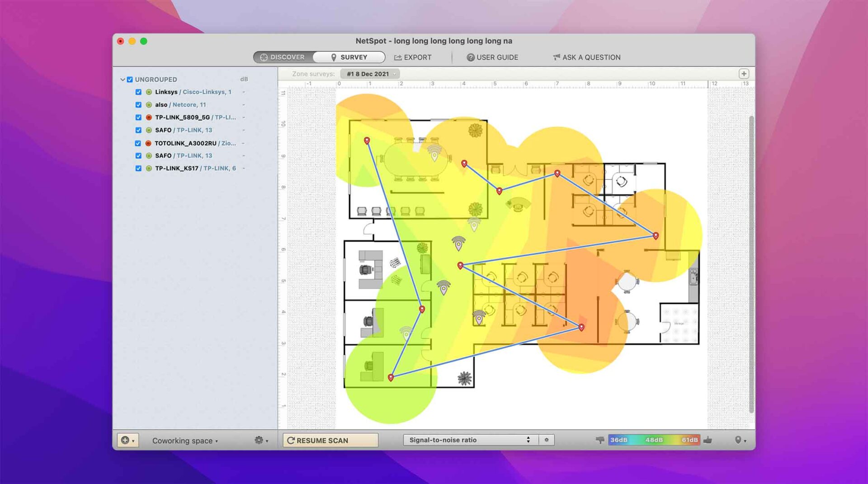Open the Coworking space selector
The width and height of the screenshot is (868, 484).
pyautogui.click(x=184, y=440)
